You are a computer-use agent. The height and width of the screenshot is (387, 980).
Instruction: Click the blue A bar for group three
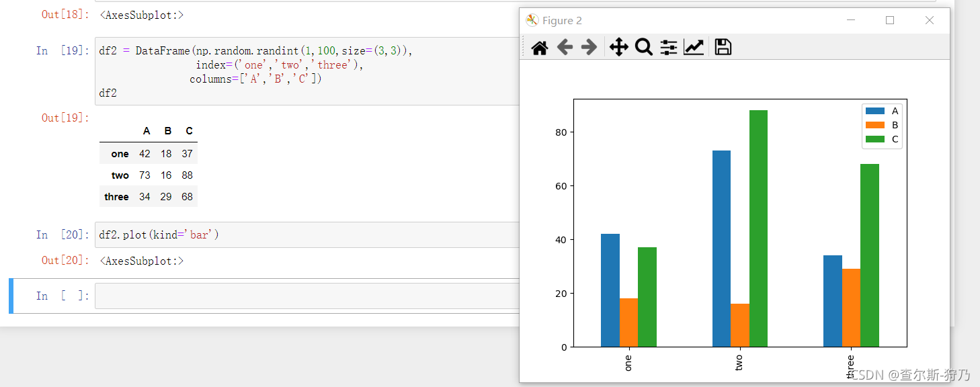click(832, 301)
